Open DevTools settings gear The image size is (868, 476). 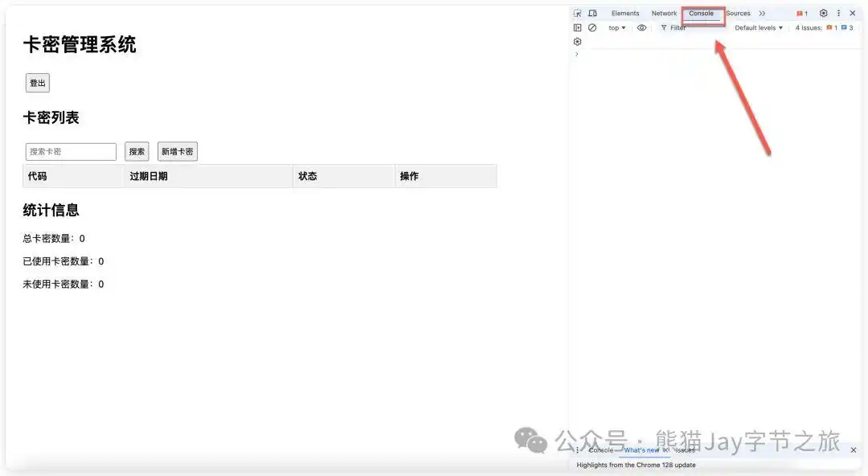pos(822,12)
